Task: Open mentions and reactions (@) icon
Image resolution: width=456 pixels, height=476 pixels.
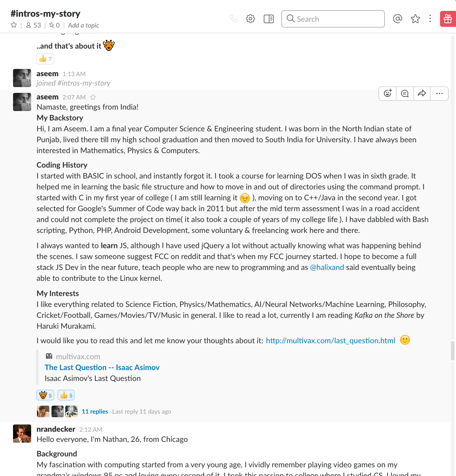Action: pos(398,19)
